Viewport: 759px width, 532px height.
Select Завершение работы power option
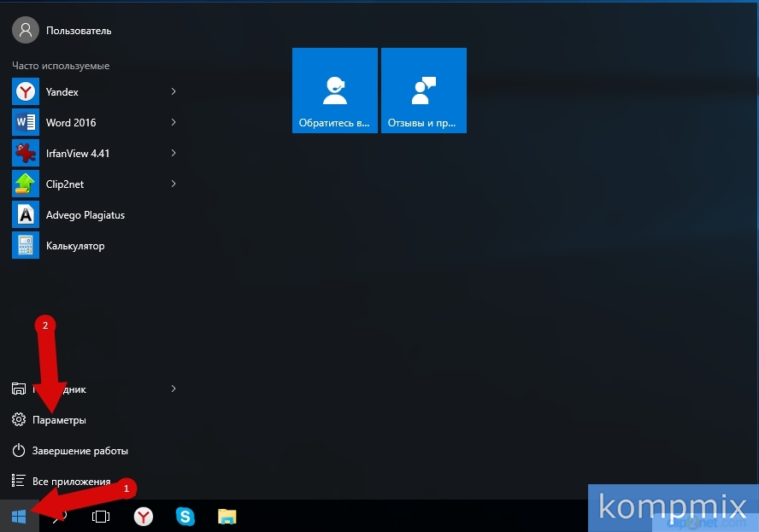pyautogui.click(x=79, y=451)
